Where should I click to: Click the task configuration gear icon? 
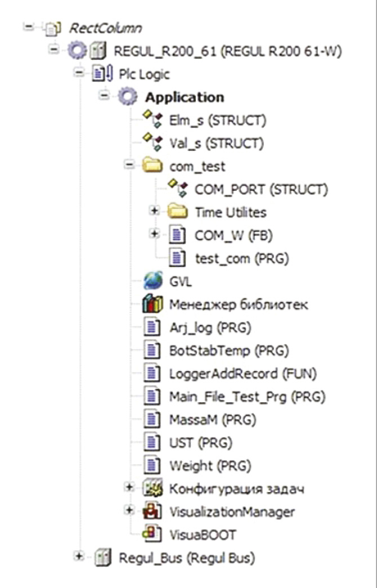(152, 488)
